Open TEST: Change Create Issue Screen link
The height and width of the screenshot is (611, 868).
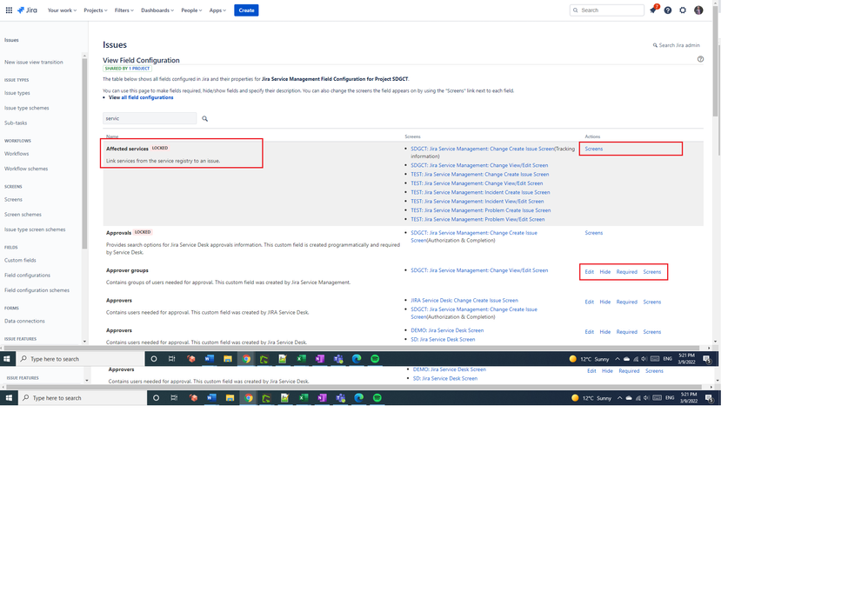[x=479, y=174]
